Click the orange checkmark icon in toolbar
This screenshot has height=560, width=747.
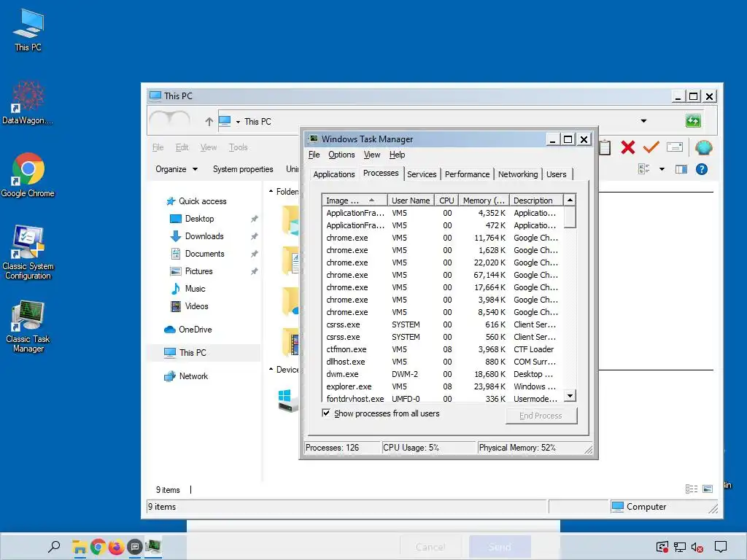[651, 147]
